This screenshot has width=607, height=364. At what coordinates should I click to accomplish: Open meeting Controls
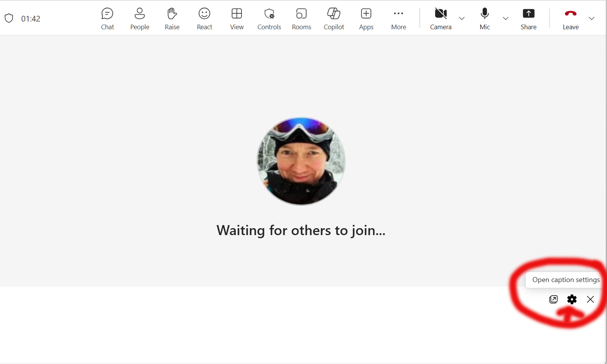tap(269, 18)
